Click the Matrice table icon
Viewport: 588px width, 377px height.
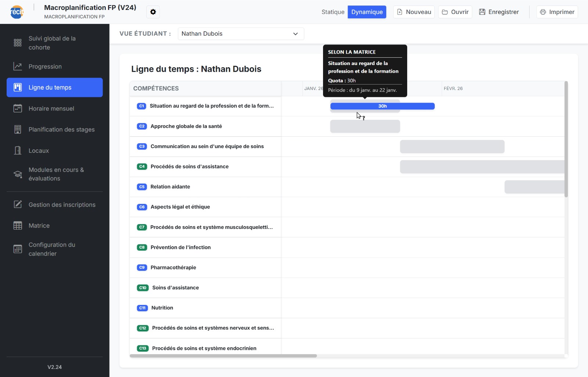[x=18, y=226]
